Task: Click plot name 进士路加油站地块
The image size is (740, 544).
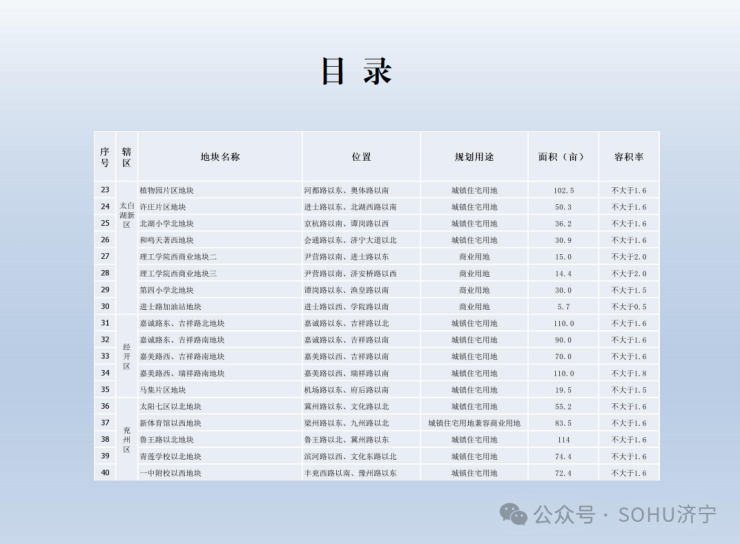Action: [170, 307]
